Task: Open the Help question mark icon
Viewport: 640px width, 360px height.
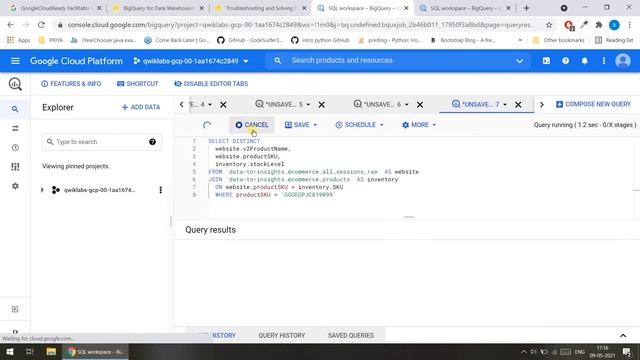Action: tap(565, 61)
